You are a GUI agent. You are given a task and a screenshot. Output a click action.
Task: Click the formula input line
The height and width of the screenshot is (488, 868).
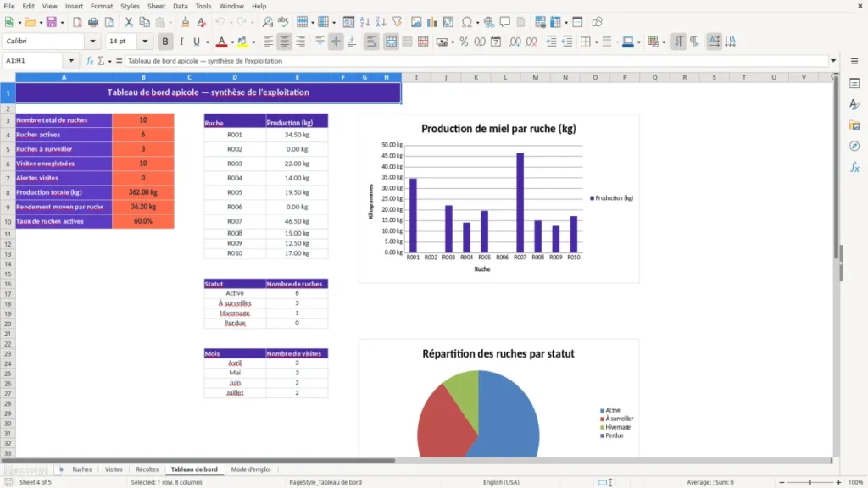[476, 61]
